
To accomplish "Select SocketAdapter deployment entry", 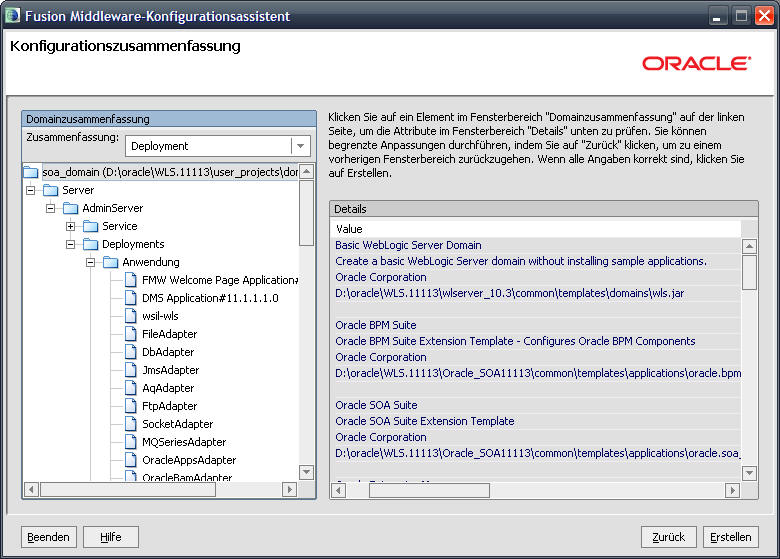I will 178,424.
